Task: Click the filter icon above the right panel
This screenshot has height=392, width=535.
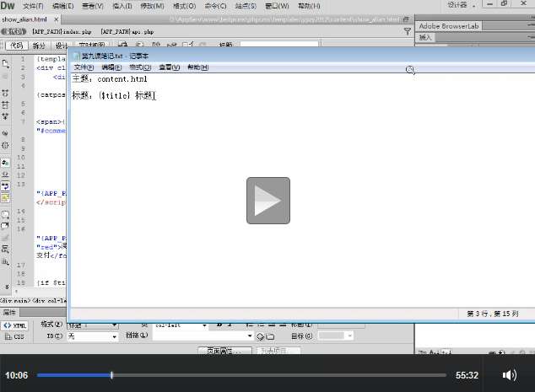Action: [x=408, y=31]
